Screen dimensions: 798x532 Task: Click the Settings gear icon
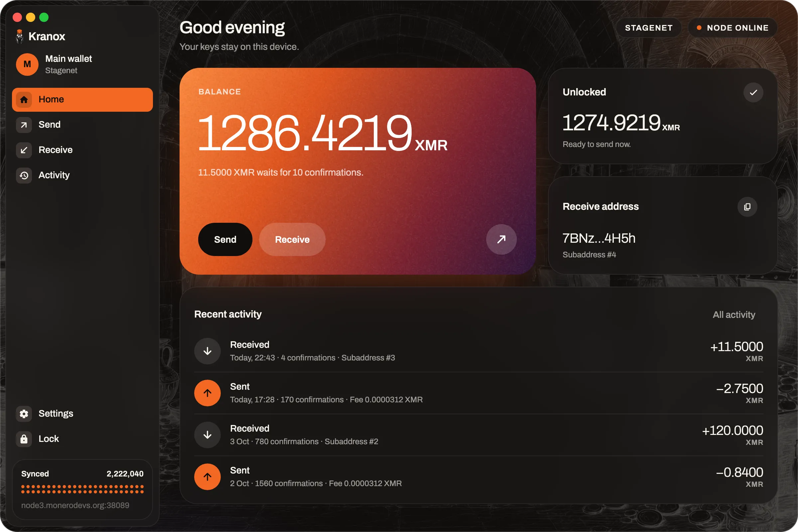(24, 414)
